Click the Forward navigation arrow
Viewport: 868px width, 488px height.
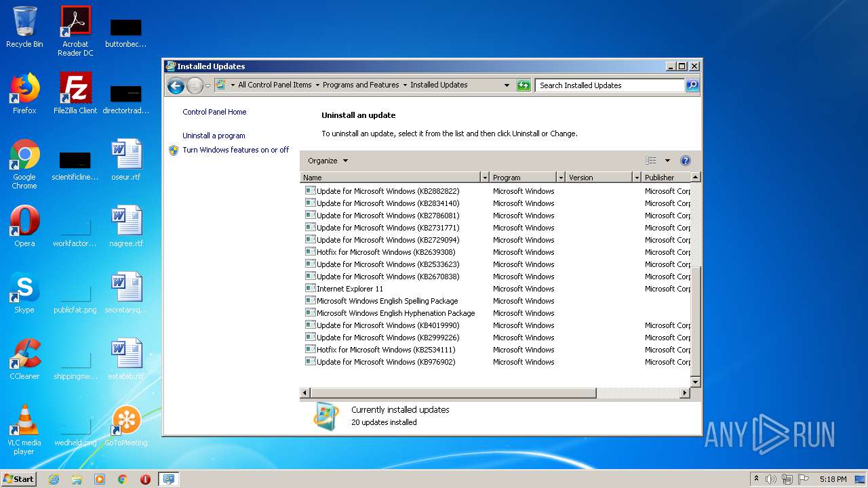click(195, 85)
